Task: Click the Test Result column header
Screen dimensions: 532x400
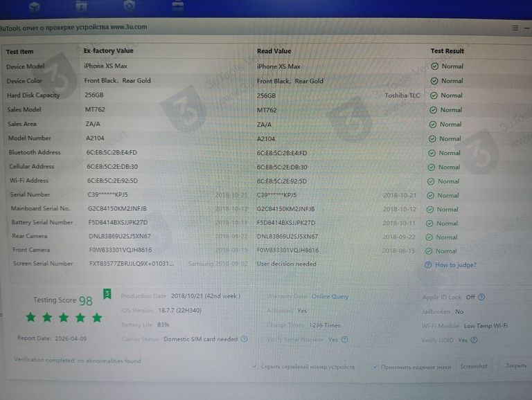Action: pyautogui.click(x=447, y=51)
